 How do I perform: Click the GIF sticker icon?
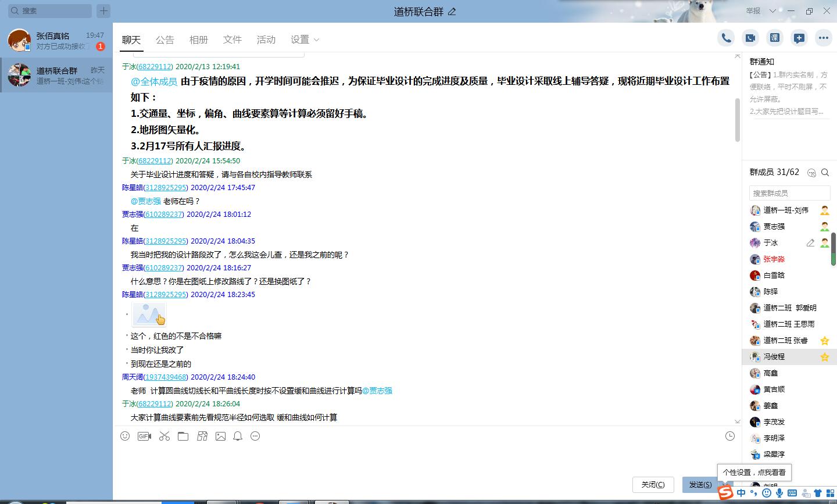coord(144,436)
